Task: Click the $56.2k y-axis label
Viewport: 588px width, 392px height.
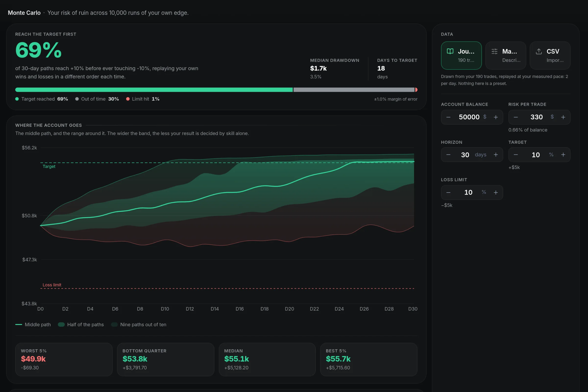Action: [x=29, y=148]
